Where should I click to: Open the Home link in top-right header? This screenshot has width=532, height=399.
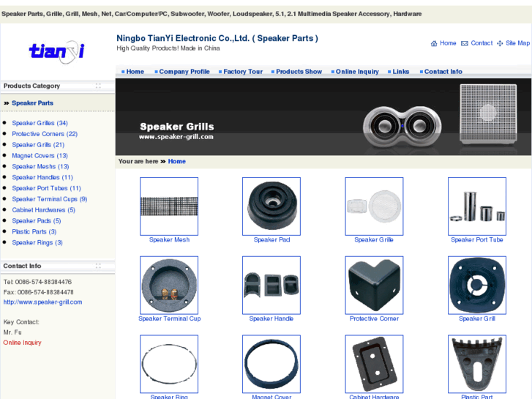click(x=448, y=43)
